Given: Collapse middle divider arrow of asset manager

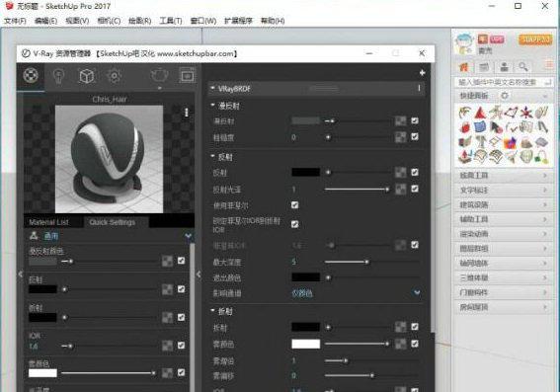Looking at the screenshot, I should point(199,274).
